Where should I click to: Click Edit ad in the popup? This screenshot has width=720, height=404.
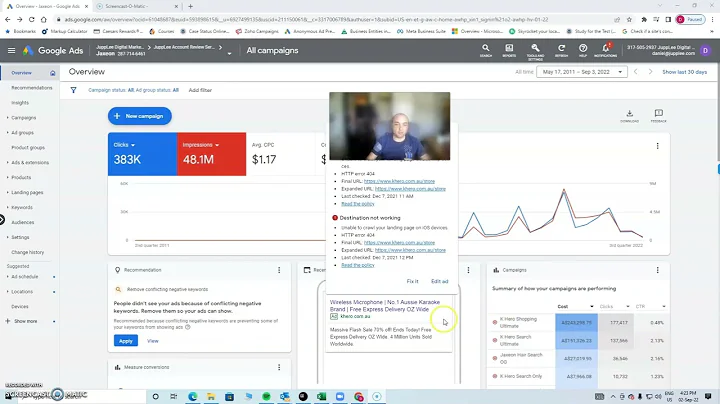click(439, 281)
